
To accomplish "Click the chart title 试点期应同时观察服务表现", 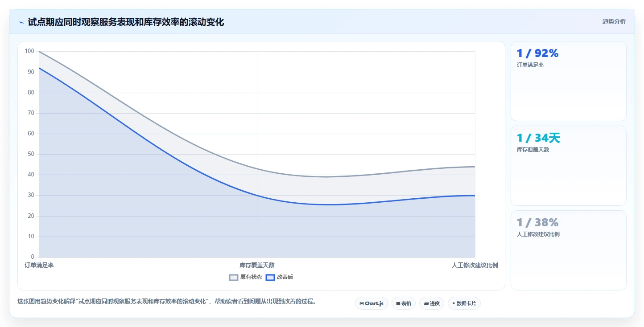I will [126, 22].
